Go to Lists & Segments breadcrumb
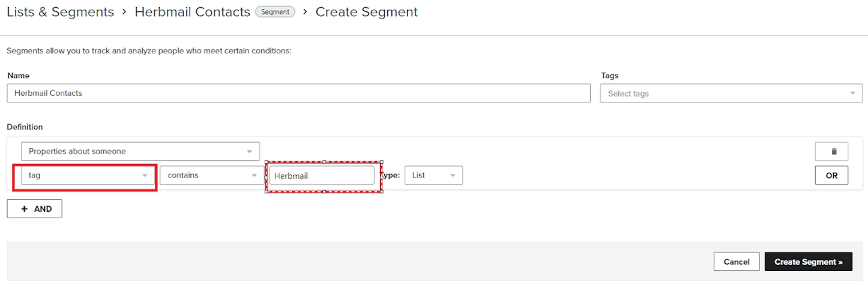Viewport: 868px width, 298px height. pyautogui.click(x=60, y=12)
